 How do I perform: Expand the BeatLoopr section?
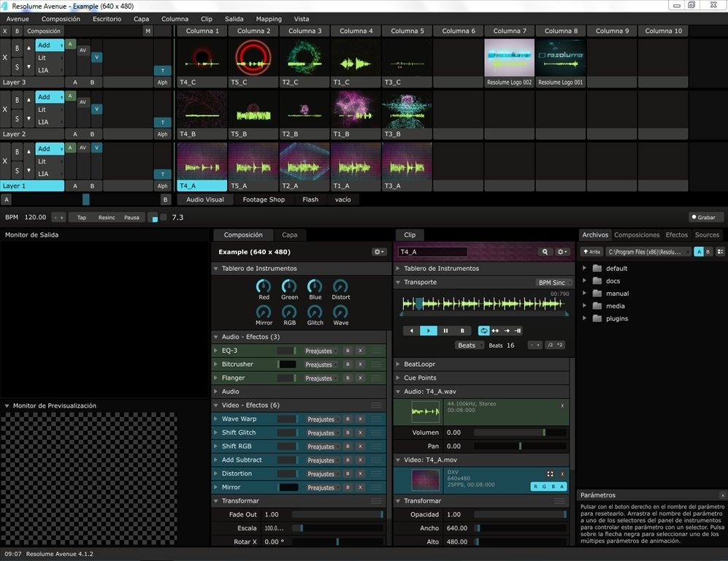tap(398, 364)
